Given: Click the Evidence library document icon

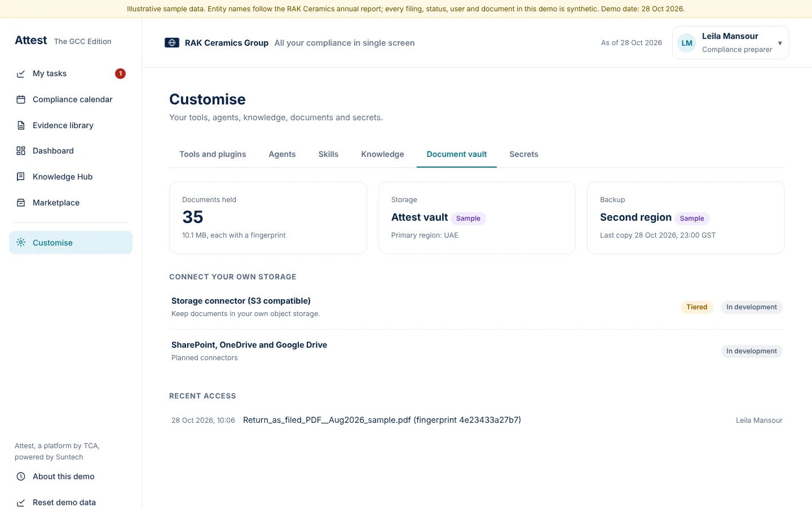Looking at the screenshot, I should tap(21, 125).
